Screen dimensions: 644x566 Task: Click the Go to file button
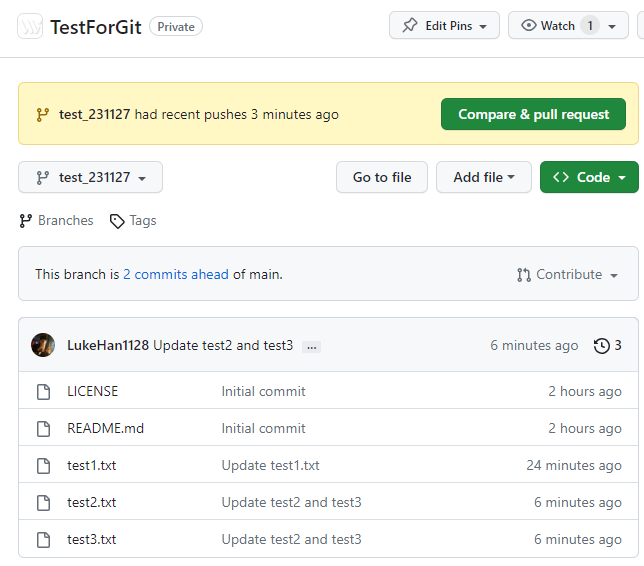[381, 177]
